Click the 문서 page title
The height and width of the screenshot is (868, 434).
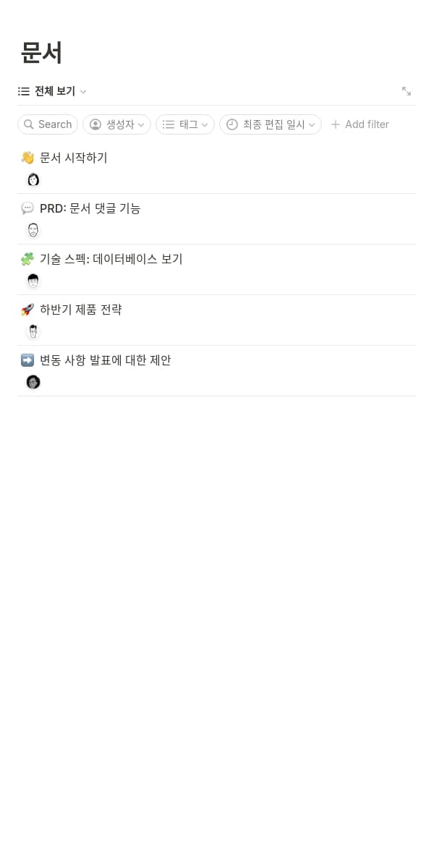[x=42, y=53]
